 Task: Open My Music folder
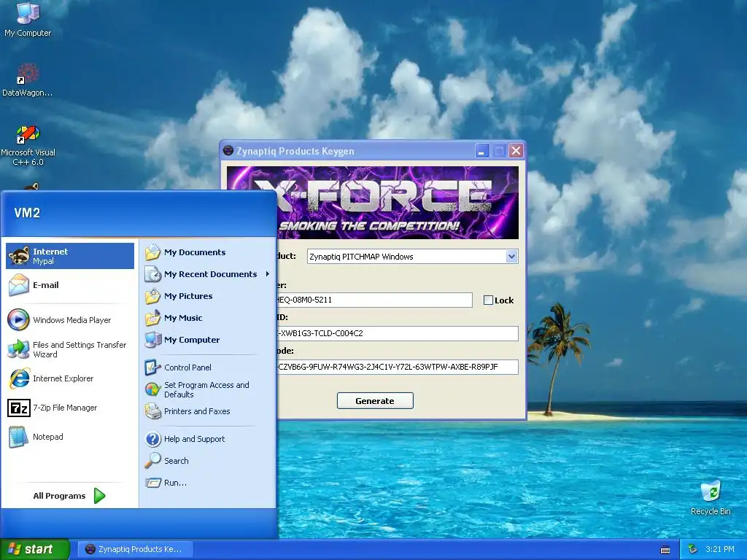coord(207,318)
